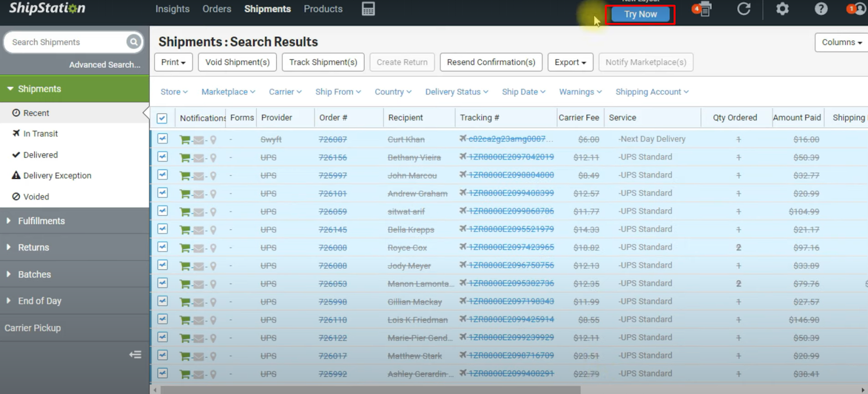The image size is (868, 394).
Task: Click the cart icon for order 726017
Action: pos(185,357)
